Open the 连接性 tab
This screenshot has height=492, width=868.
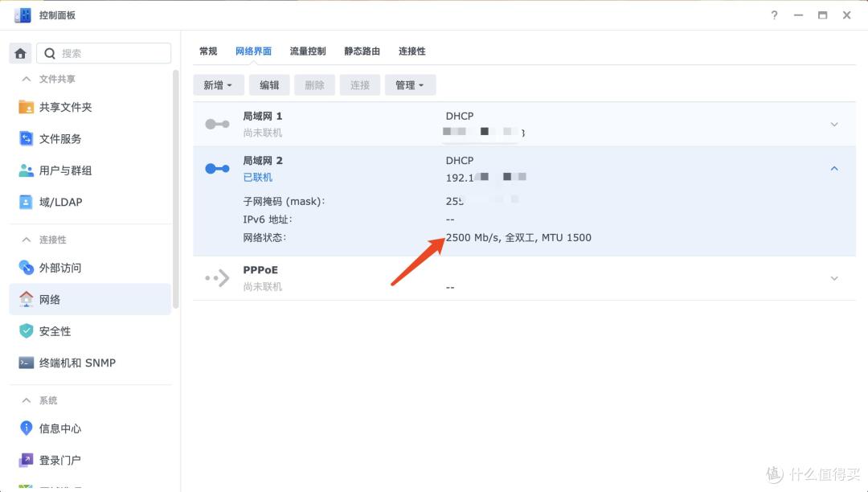coord(411,51)
